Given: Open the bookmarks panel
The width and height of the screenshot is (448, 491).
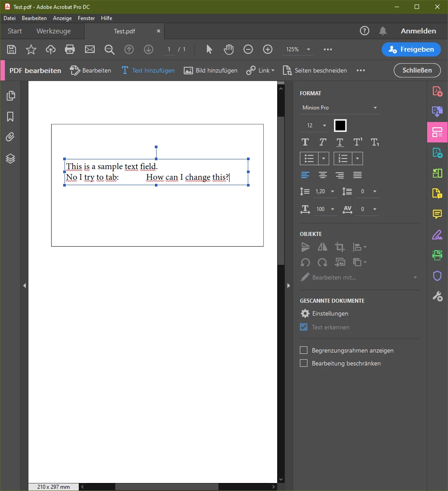Looking at the screenshot, I should [x=10, y=117].
